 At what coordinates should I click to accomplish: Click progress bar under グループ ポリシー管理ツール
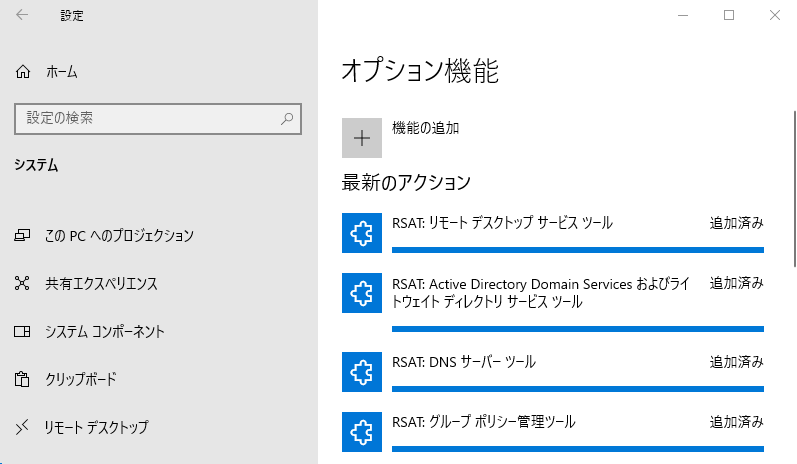click(x=578, y=449)
